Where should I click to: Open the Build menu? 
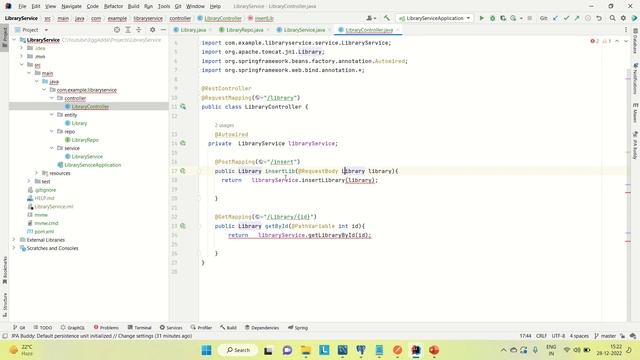(133, 6)
